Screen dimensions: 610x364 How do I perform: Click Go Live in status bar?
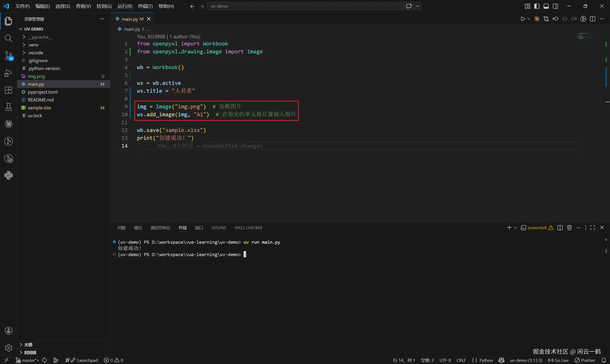[559, 360]
